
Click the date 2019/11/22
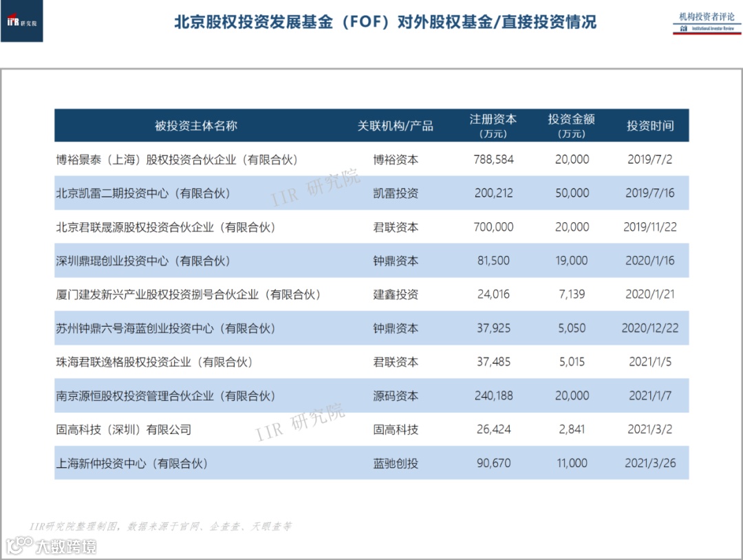pyautogui.click(x=650, y=228)
